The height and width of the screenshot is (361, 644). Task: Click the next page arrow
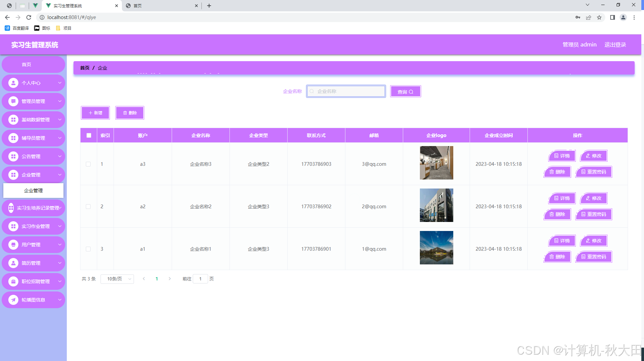tap(170, 279)
